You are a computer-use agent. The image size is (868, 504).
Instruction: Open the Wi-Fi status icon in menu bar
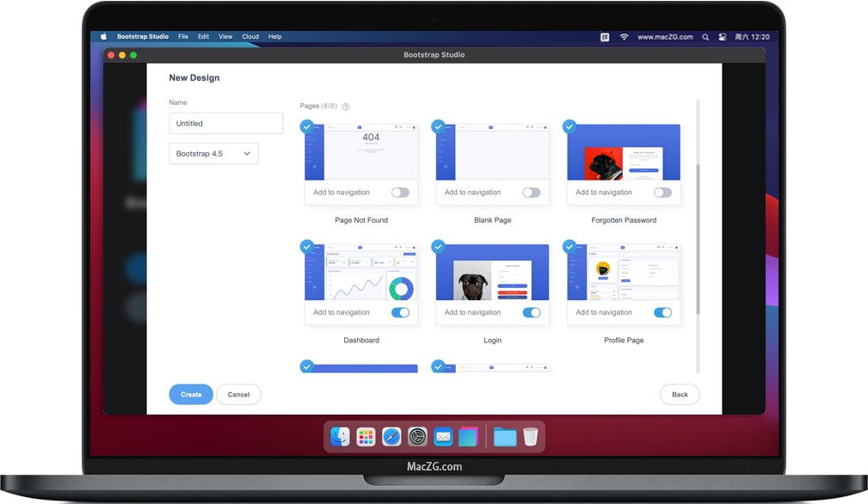click(x=624, y=37)
